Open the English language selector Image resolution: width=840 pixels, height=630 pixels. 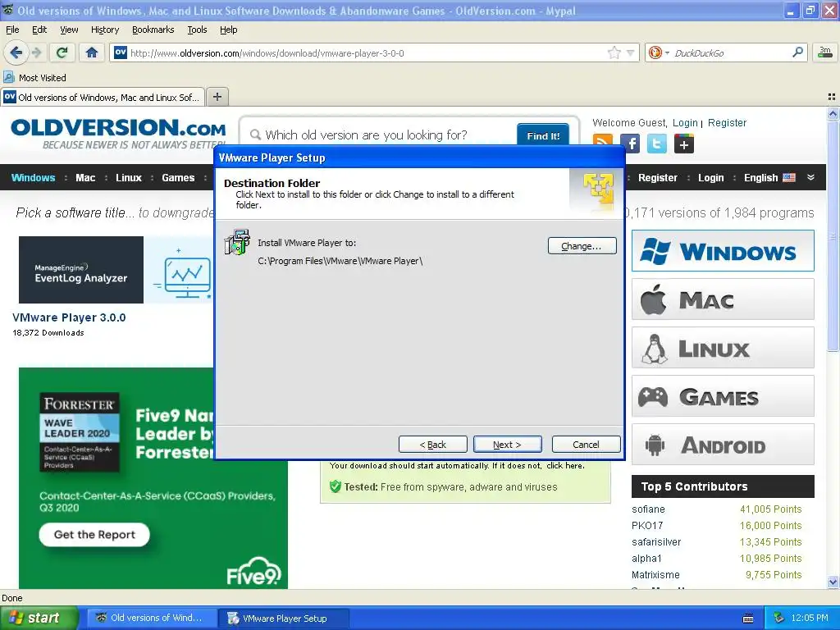pos(769,178)
